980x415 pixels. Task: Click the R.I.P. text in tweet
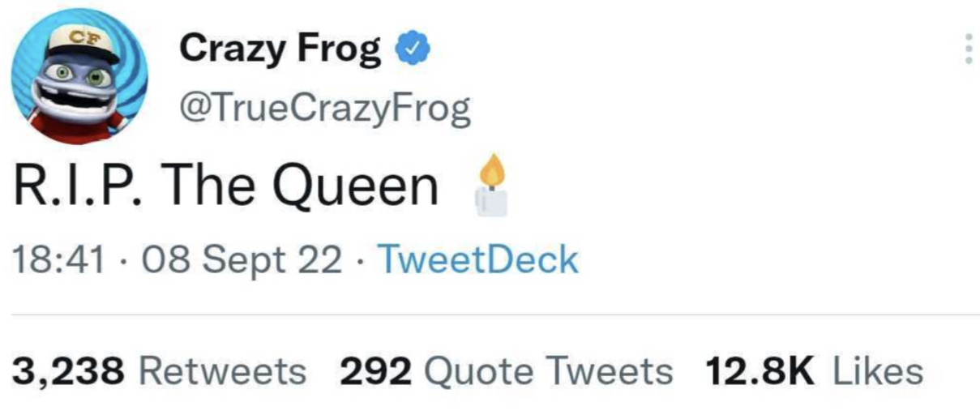(x=77, y=186)
